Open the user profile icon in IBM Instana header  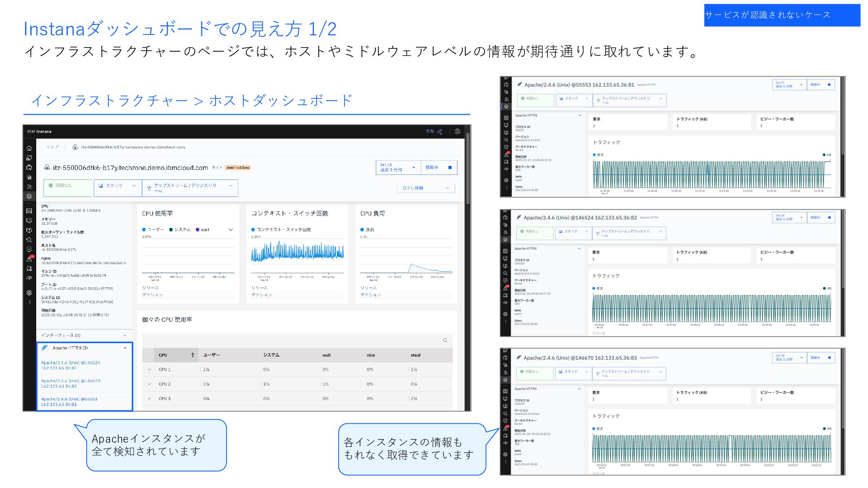pyautogui.click(x=457, y=131)
